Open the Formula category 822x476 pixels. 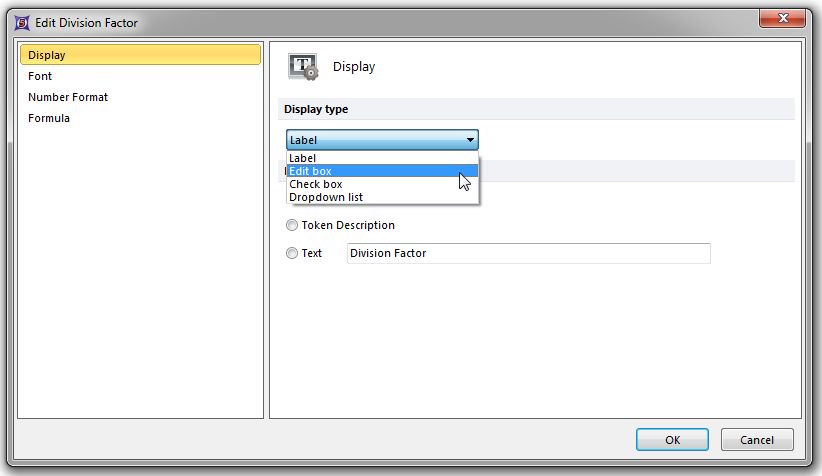pyautogui.click(x=49, y=118)
